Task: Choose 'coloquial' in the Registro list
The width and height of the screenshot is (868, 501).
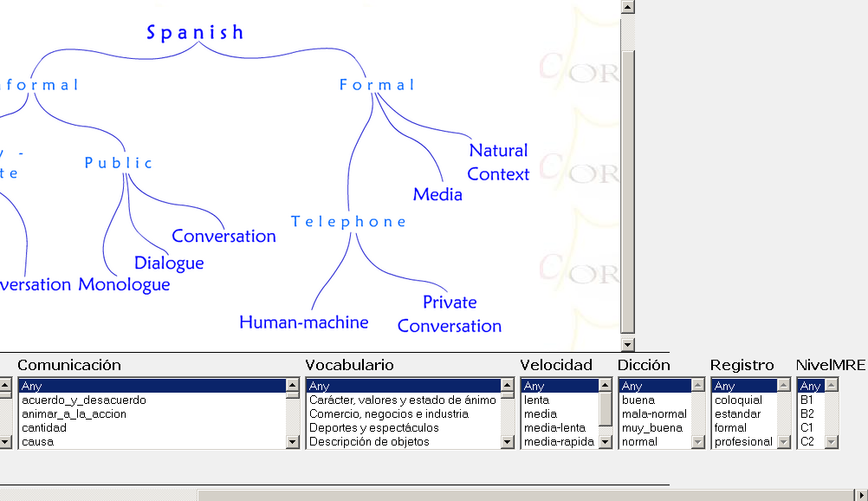Action: click(x=738, y=400)
